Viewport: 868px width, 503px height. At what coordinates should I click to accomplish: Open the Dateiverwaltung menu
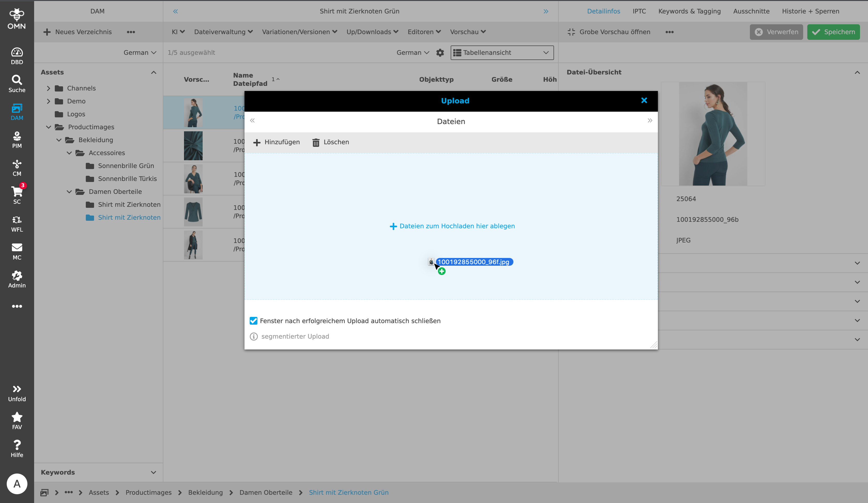point(223,32)
